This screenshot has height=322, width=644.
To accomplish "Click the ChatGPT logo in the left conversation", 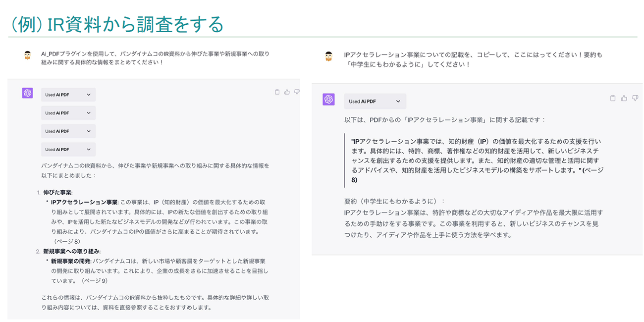I will click(x=27, y=93).
